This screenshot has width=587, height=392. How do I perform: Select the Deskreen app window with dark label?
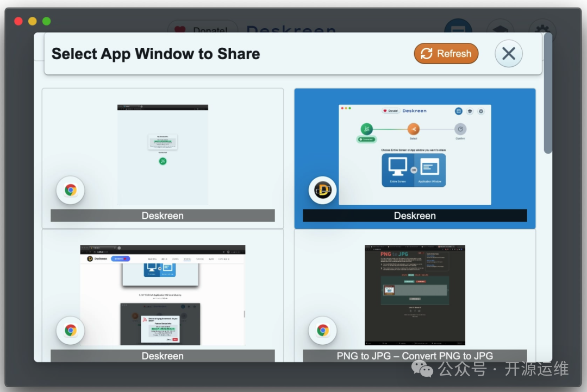(x=415, y=158)
